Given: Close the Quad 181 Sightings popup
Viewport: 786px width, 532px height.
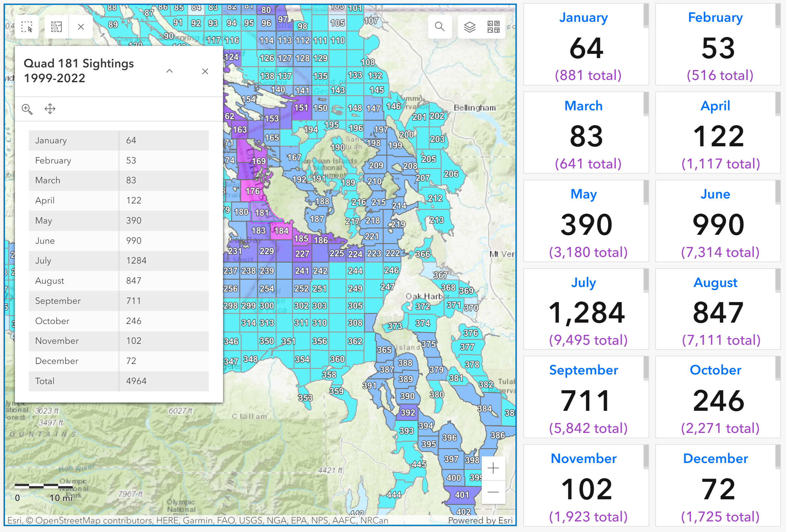Looking at the screenshot, I should [x=205, y=71].
